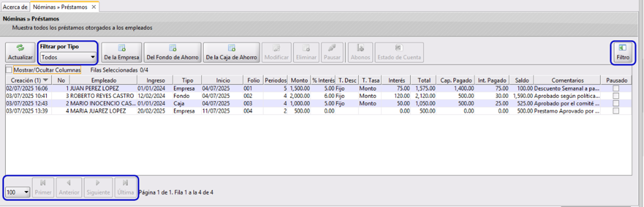Close the Nóminas » Préstamos tab

coord(94,7)
